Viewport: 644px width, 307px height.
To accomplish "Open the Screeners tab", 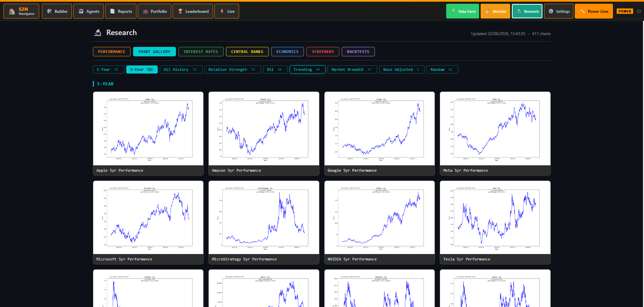I will pos(323,52).
